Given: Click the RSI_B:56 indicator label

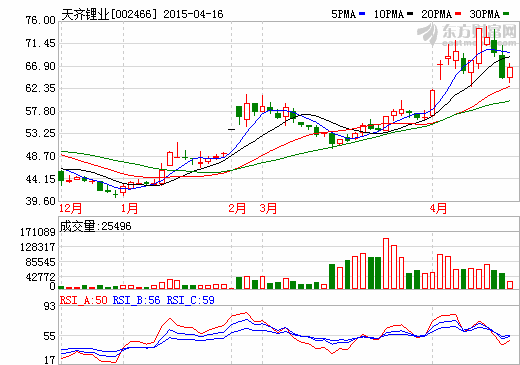Looking at the screenshot, I should (x=137, y=300).
